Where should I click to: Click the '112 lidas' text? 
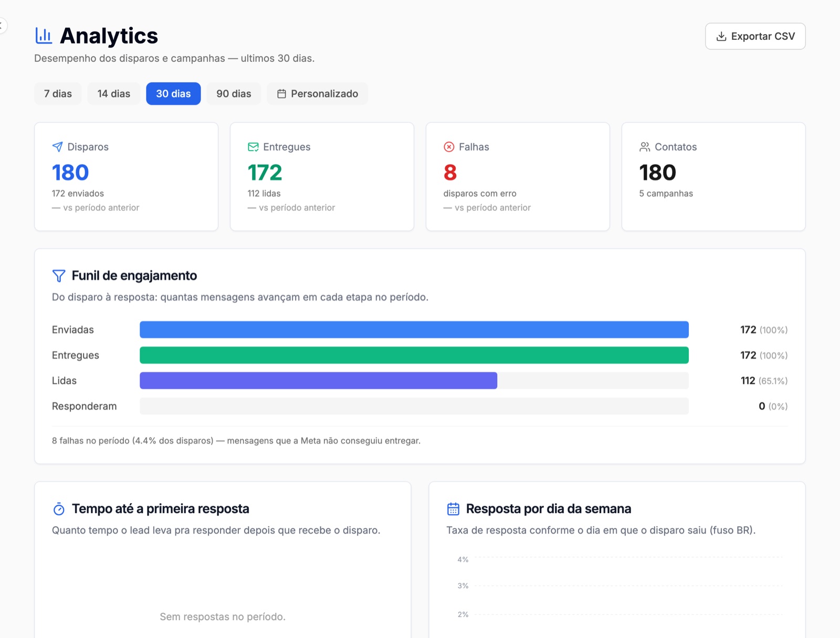click(264, 194)
